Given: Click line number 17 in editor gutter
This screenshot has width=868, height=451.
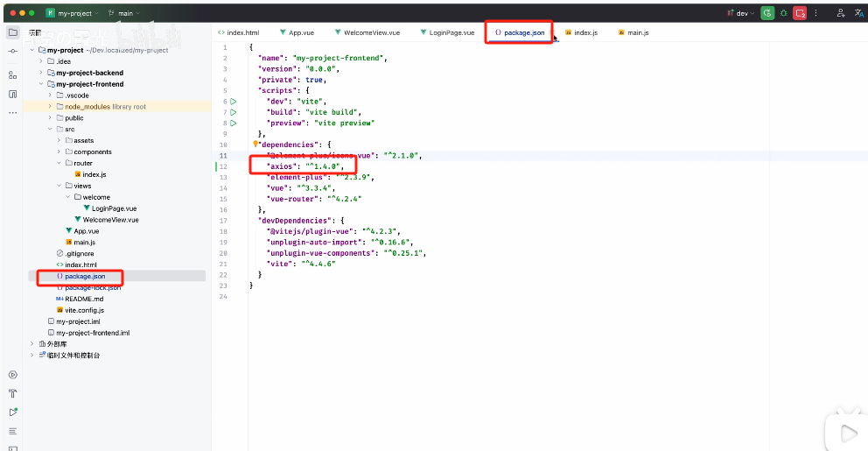Looking at the screenshot, I should pyautogui.click(x=224, y=221).
